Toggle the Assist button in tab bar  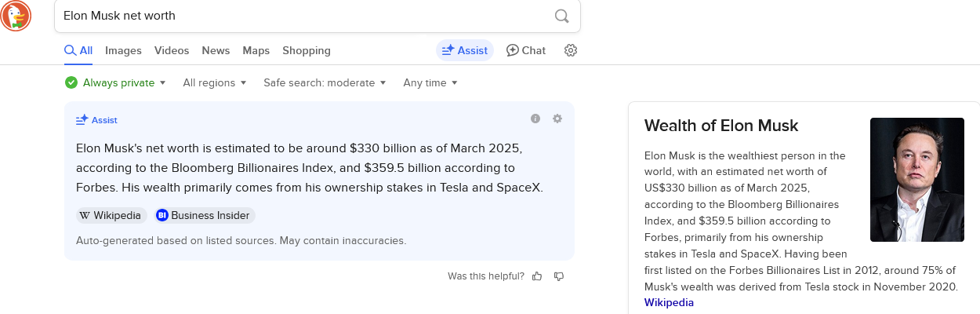[465, 50]
